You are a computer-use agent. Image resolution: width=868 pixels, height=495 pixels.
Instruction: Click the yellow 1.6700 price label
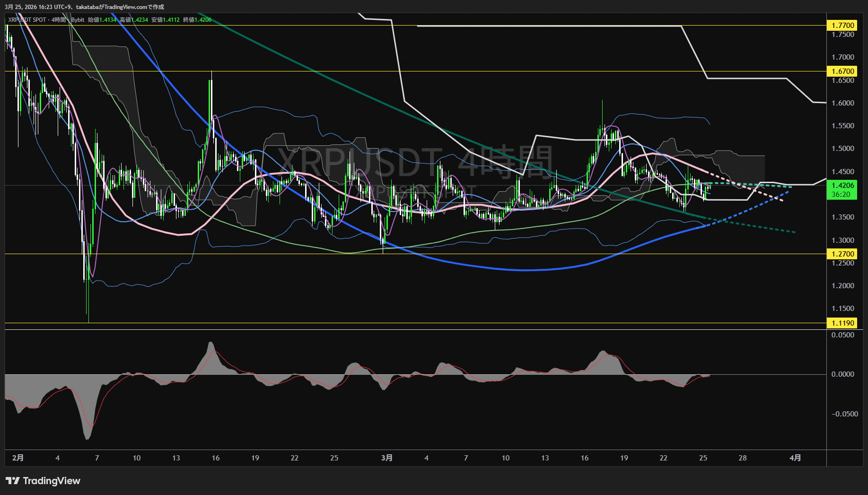click(x=842, y=71)
